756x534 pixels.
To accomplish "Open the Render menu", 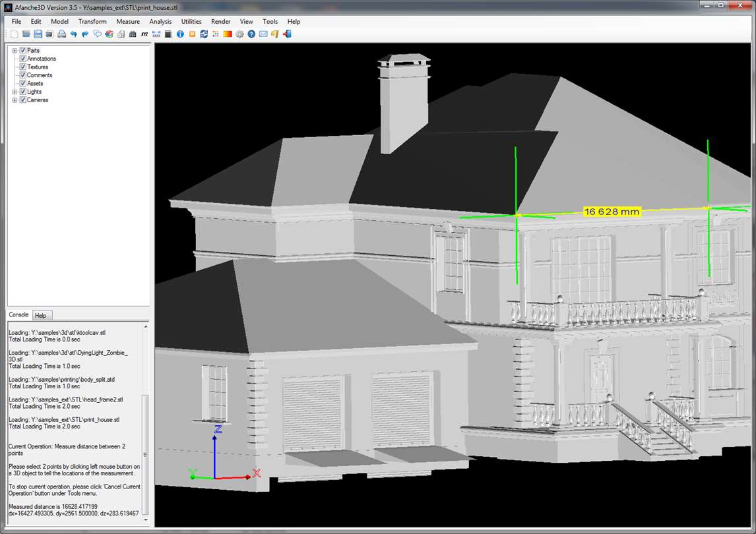I will click(x=221, y=21).
